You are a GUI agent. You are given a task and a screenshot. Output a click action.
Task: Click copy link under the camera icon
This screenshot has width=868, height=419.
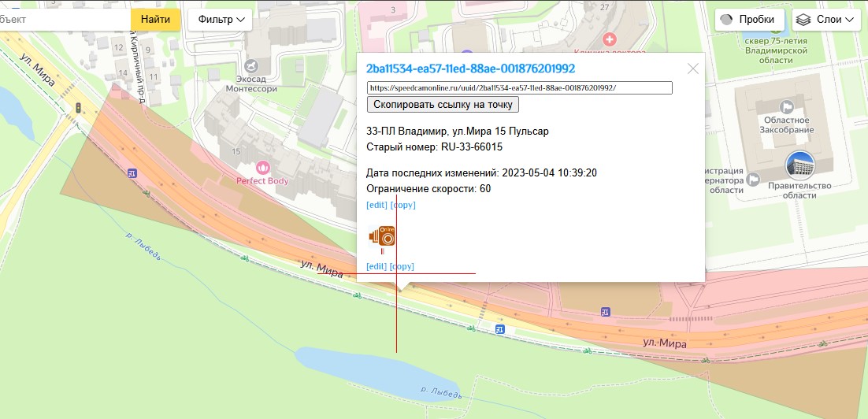click(x=402, y=266)
